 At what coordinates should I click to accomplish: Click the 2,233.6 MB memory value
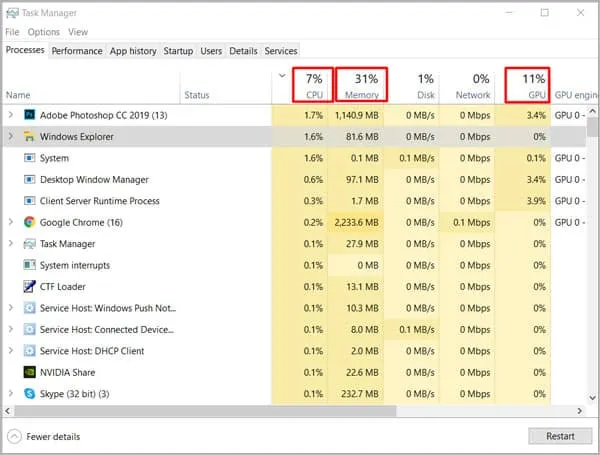coord(356,222)
